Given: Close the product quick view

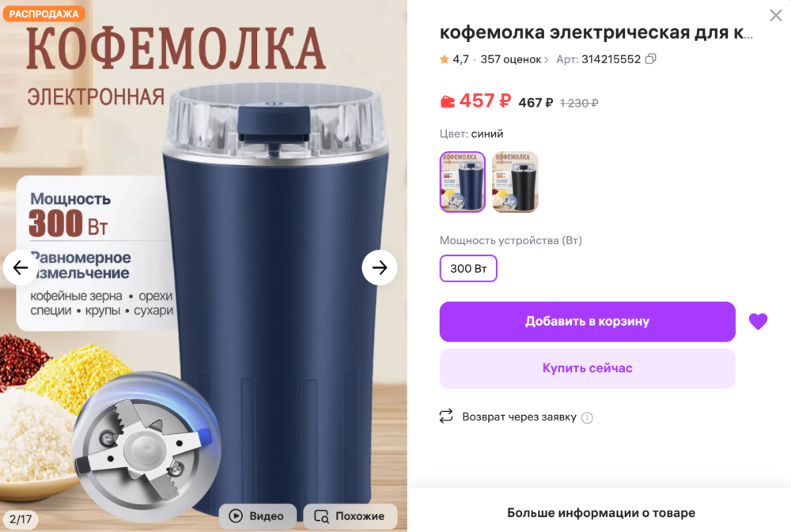Looking at the screenshot, I should tap(776, 15).
